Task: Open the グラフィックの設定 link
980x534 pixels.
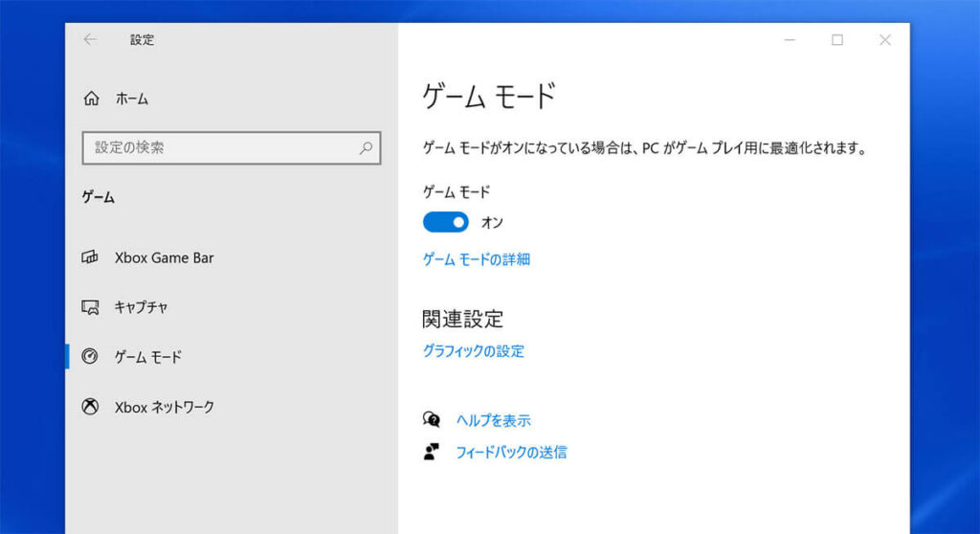Action: (474, 351)
